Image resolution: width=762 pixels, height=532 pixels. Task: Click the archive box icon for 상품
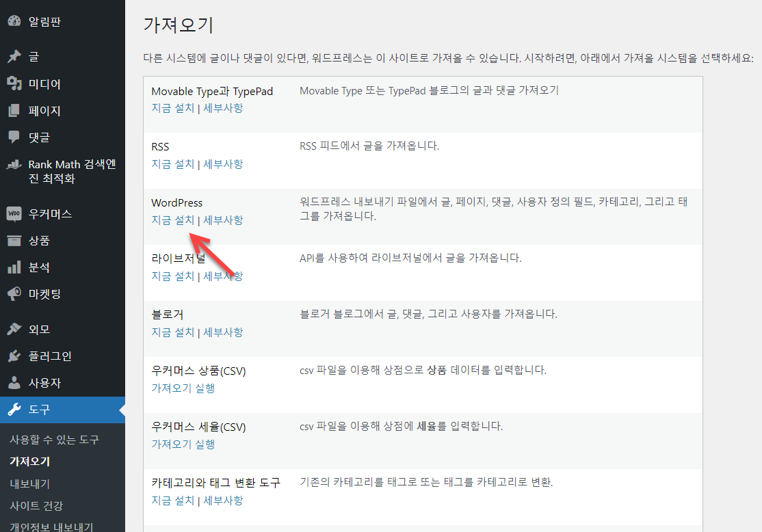click(14, 241)
